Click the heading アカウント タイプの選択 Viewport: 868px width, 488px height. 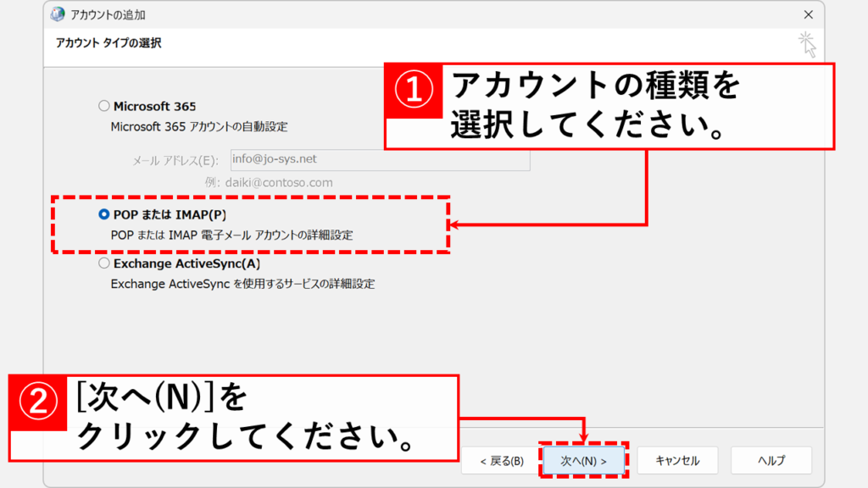click(108, 42)
